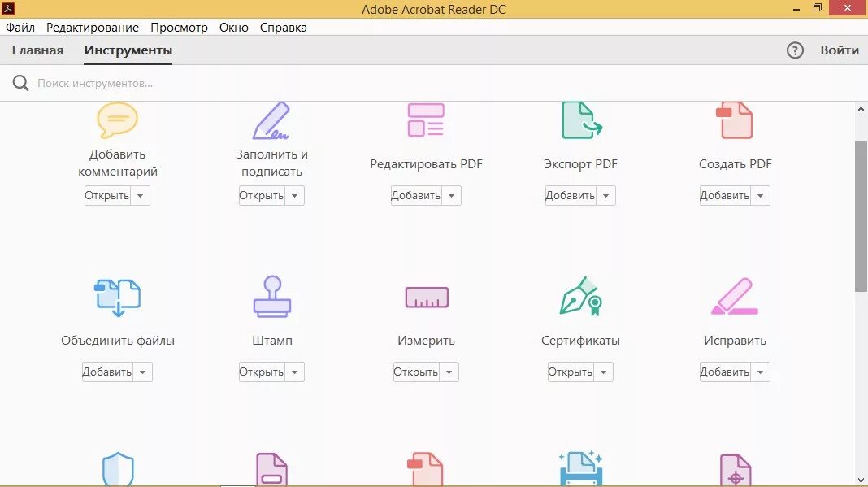This screenshot has width=868, height=487.
Task: Expand dropdown arrow under Объединить файлы
Action: 143,372
